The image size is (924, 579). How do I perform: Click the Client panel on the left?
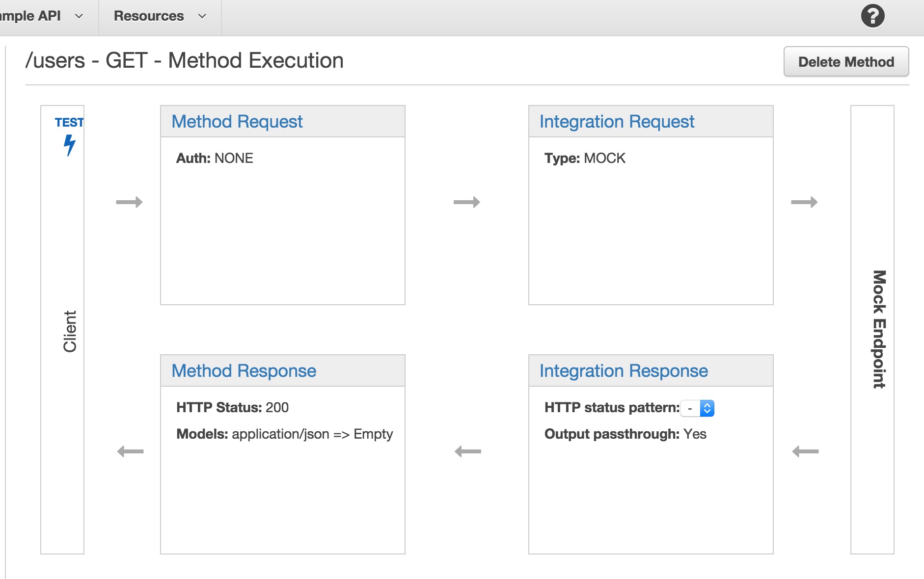pyautogui.click(x=63, y=329)
